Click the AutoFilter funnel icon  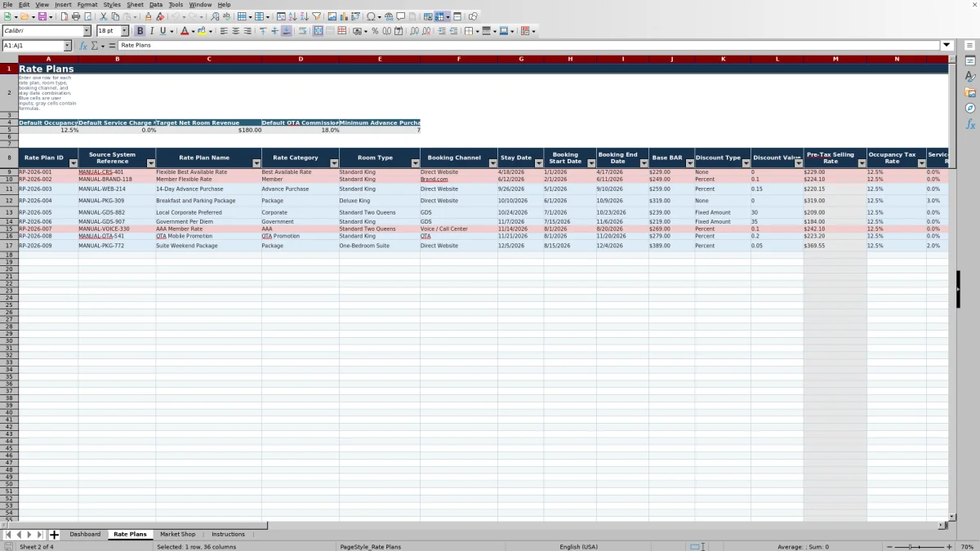(x=316, y=16)
